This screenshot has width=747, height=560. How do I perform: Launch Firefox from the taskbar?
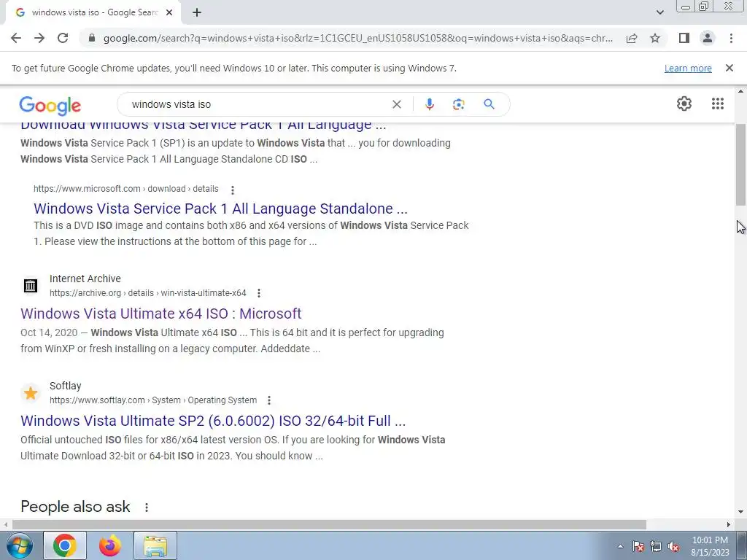[110, 545]
